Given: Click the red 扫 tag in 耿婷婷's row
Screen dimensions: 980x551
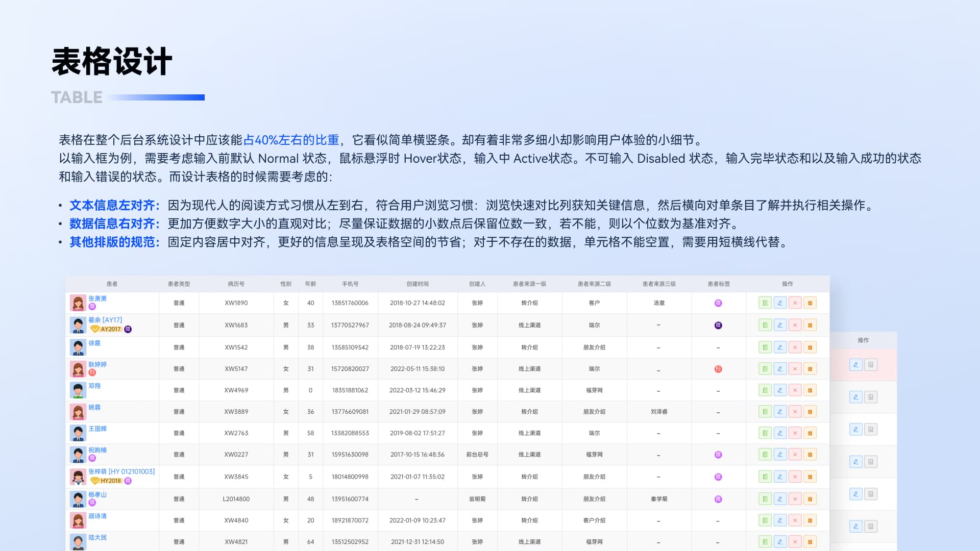Looking at the screenshot, I should click(x=718, y=369).
